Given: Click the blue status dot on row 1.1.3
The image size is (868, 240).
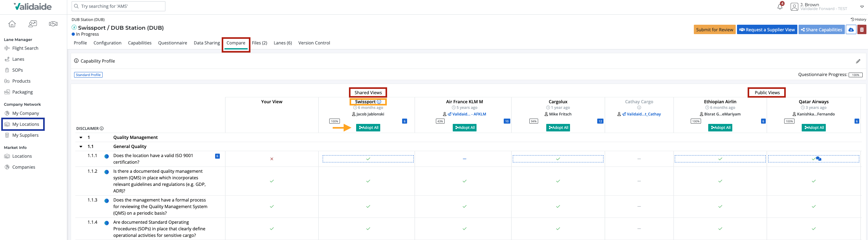Looking at the screenshot, I should (107, 201).
